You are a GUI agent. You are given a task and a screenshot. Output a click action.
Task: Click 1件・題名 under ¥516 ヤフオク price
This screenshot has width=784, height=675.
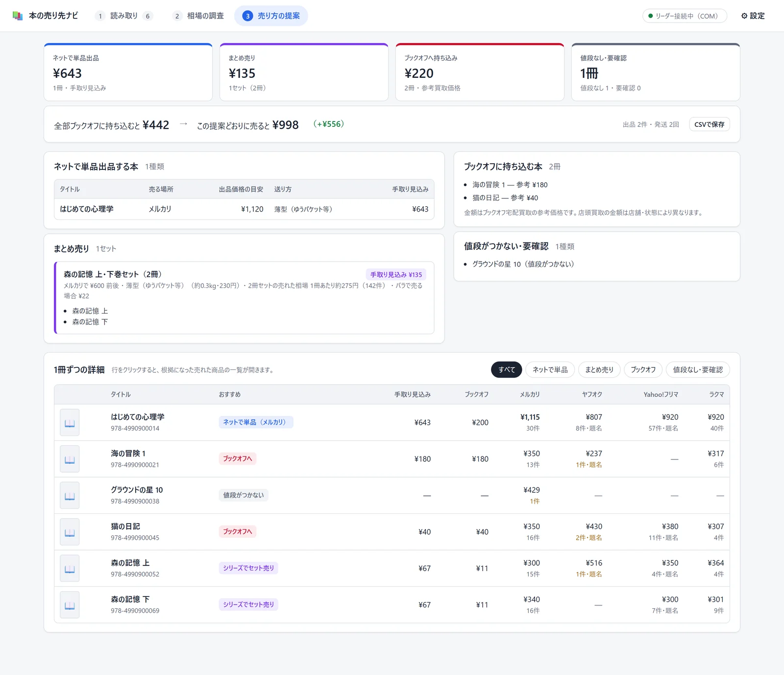coord(589,574)
